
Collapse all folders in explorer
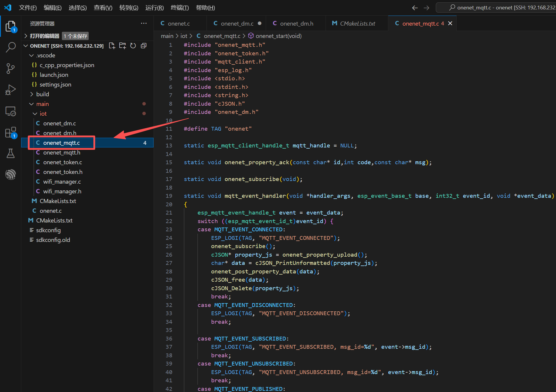coord(144,46)
